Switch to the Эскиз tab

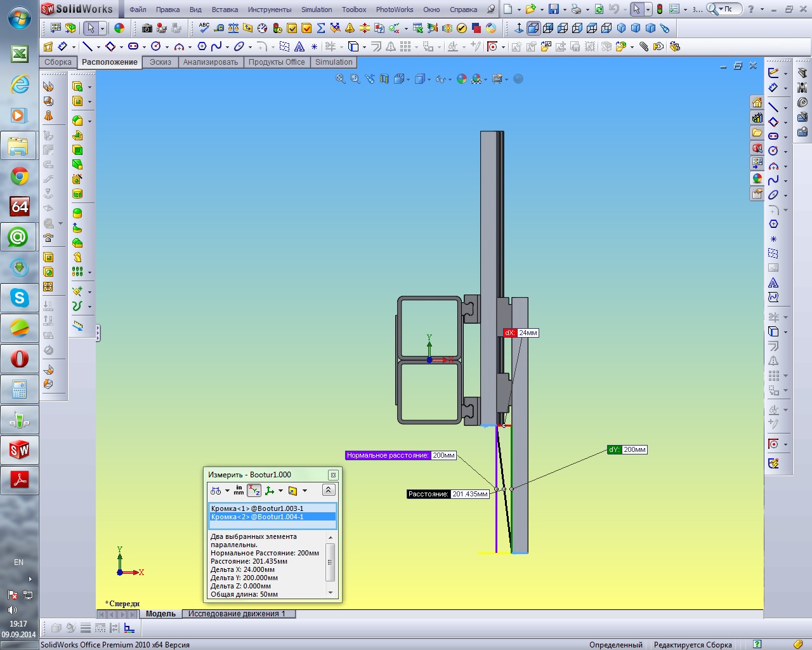pyautogui.click(x=160, y=62)
